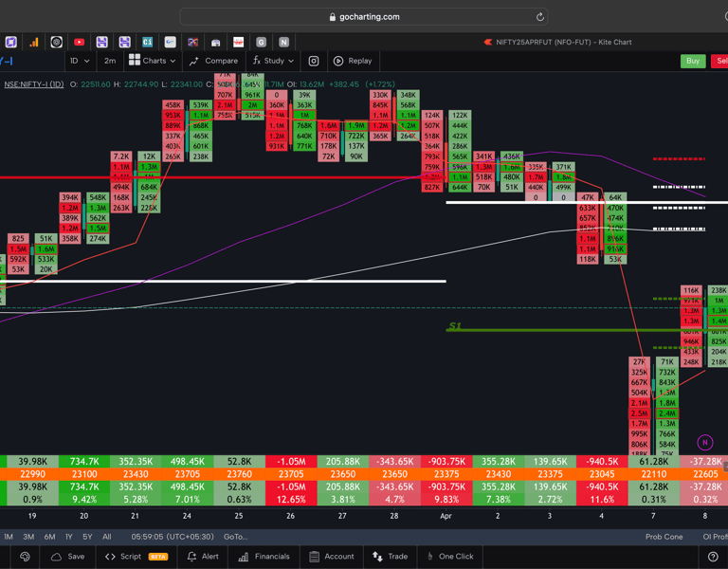Viewport: 728px width, 569px height.
Task: Open the first purple square bookmark icon
Action: click(x=11, y=43)
